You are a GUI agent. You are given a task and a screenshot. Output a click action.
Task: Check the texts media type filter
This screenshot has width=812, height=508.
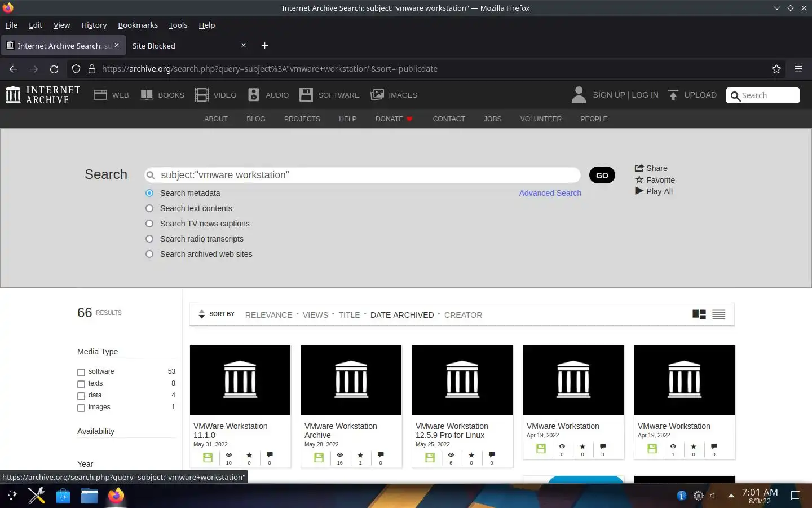click(81, 384)
